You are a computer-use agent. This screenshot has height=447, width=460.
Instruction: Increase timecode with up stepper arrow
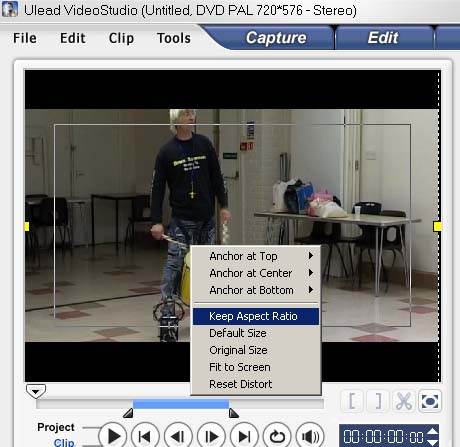click(x=432, y=431)
